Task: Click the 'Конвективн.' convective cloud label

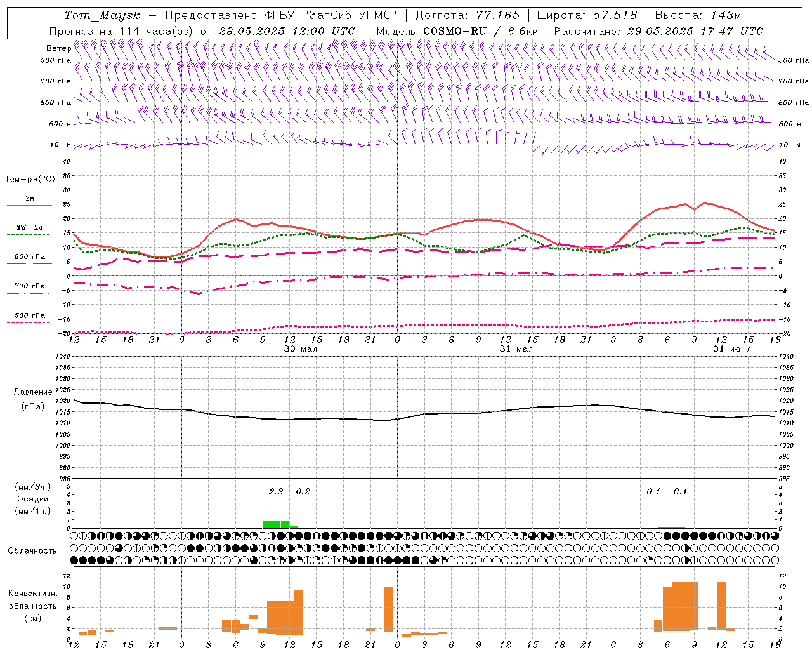Action: coord(33,594)
